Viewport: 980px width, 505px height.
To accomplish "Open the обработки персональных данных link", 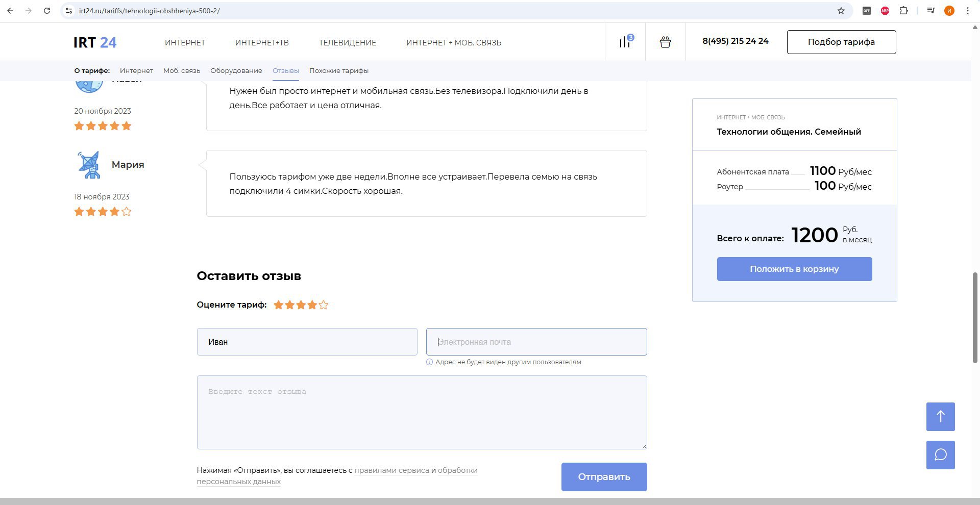I will click(337, 476).
